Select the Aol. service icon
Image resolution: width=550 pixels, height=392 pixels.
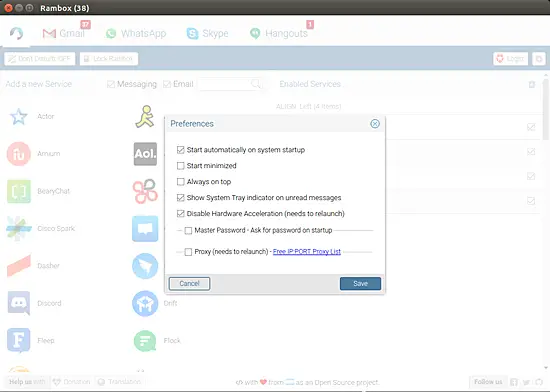coord(145,154)
